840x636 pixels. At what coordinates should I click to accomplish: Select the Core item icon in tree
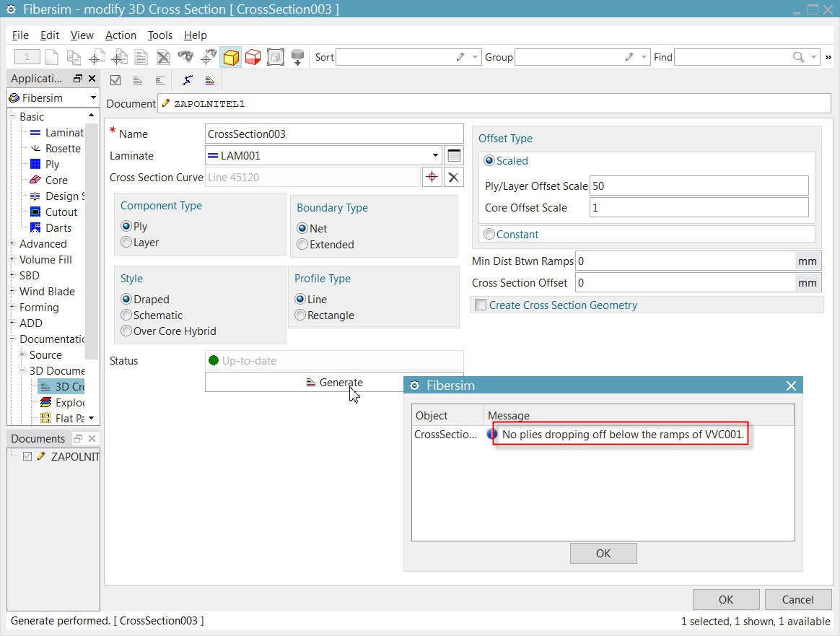35,180
